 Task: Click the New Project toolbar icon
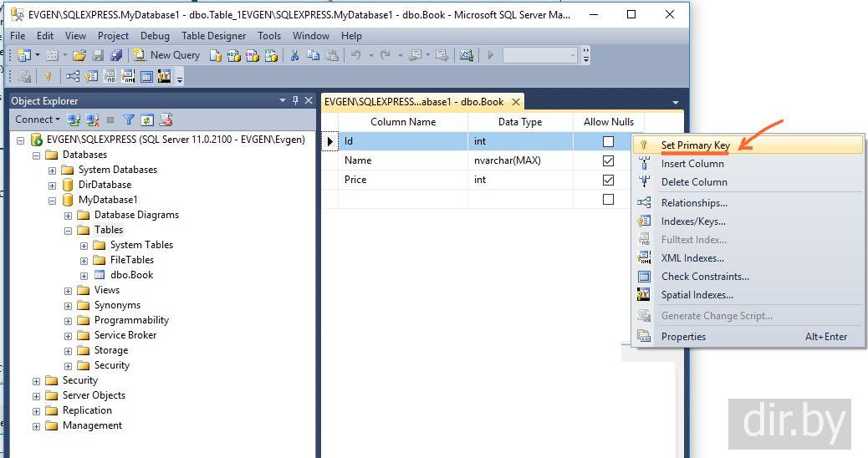point(23,55)
